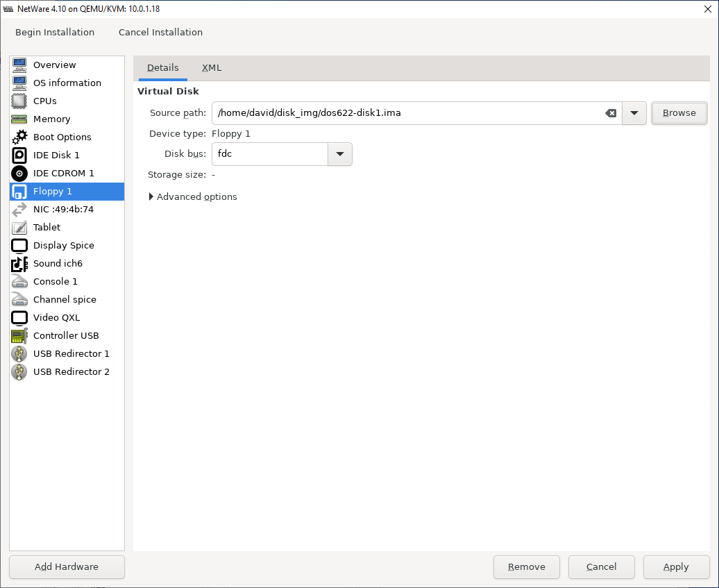Click the "Virtual Disk" heading text
719x588 pixels.
(168, 91)
